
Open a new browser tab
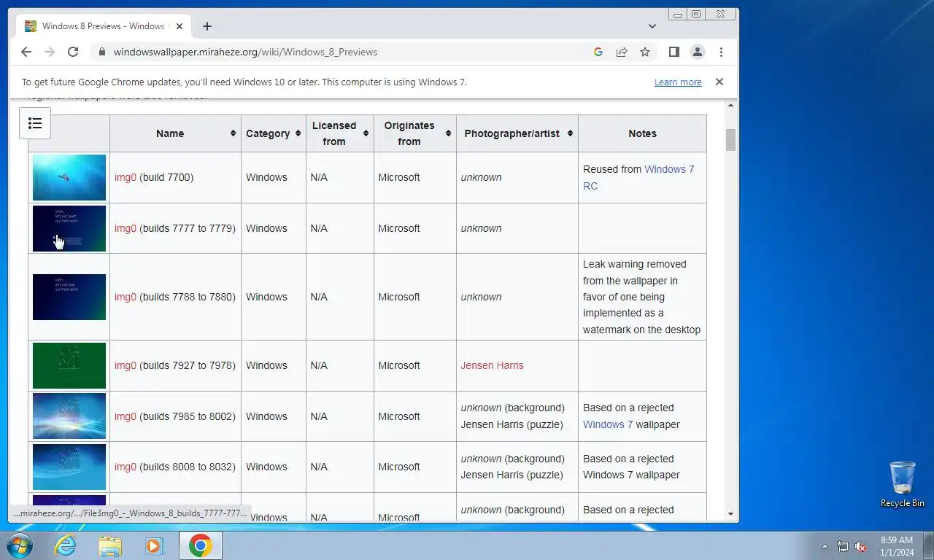pos(207,26)
